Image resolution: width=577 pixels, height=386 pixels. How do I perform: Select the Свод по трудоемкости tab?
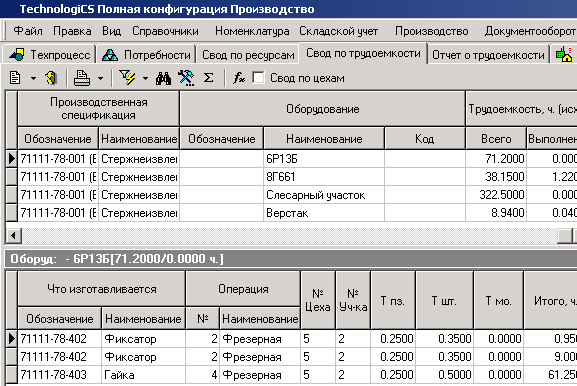pos(363,53)
